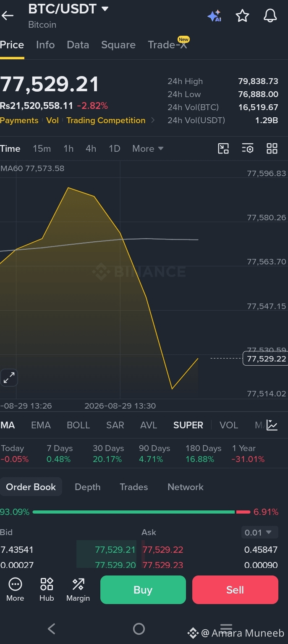Switch to the Trade-X tab
The width and height of the screenshot is (288, 644).
168,44
